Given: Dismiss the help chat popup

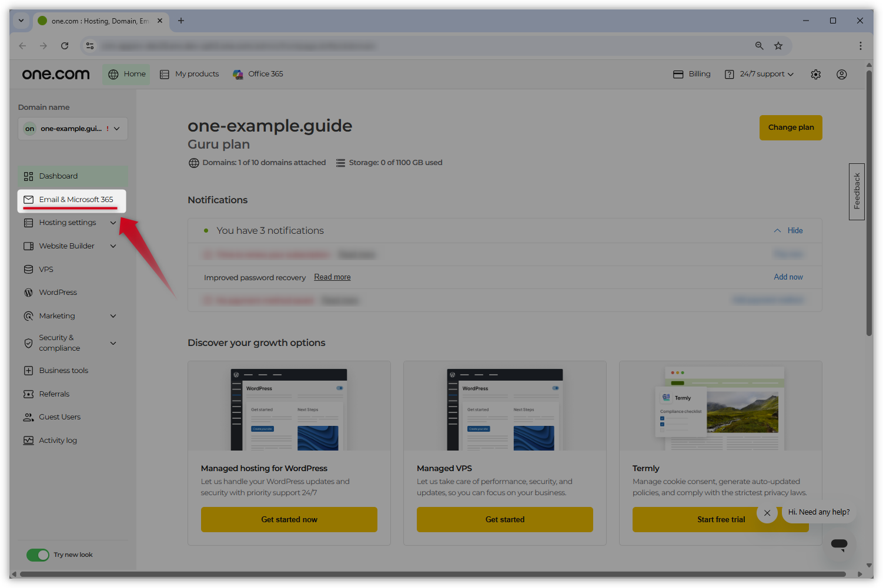Looking at the screenshot, I should 767,513.
